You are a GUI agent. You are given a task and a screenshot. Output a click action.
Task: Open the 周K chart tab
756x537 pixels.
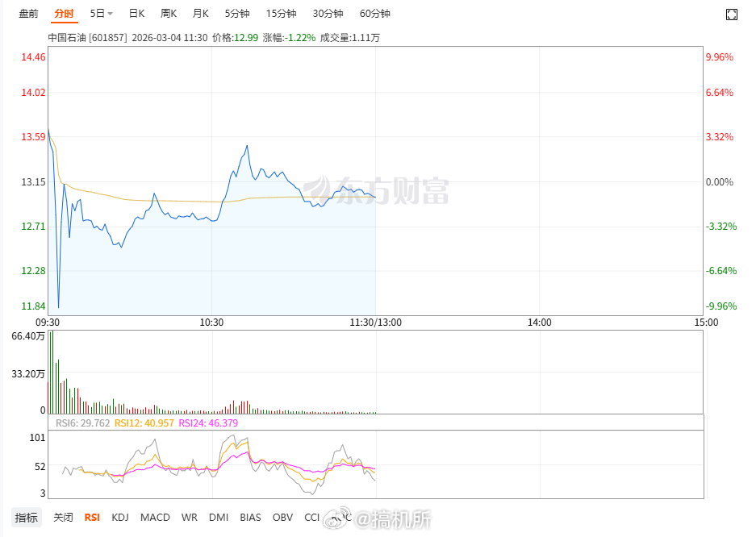pyautogui.click(x=169, y=14)
